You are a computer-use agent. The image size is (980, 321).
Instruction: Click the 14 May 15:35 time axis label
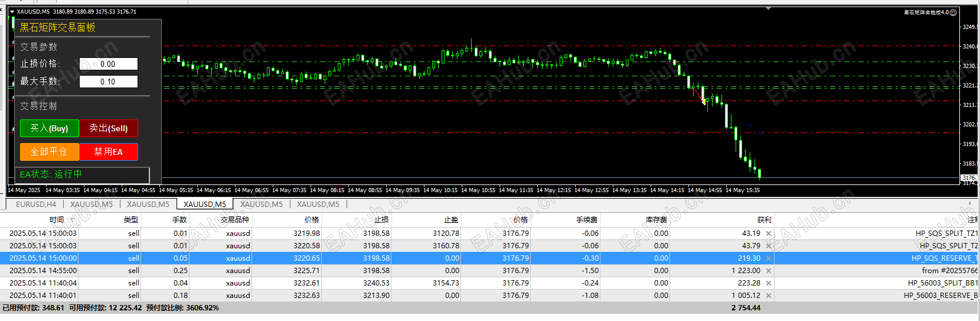point(742,190)
